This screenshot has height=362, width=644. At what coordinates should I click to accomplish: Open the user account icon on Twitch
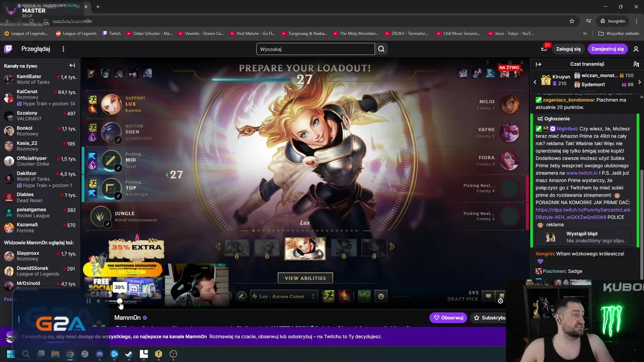[x=636, y=49]
